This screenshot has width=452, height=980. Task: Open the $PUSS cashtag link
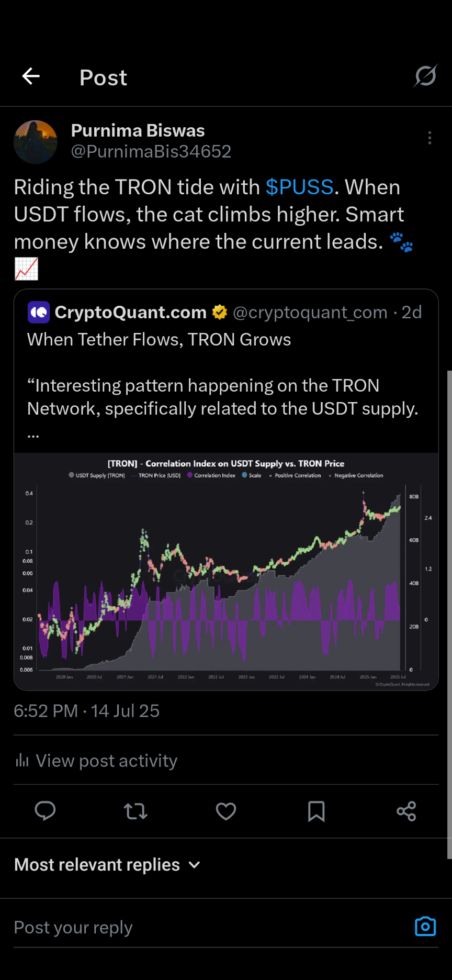tap(299, 187)
